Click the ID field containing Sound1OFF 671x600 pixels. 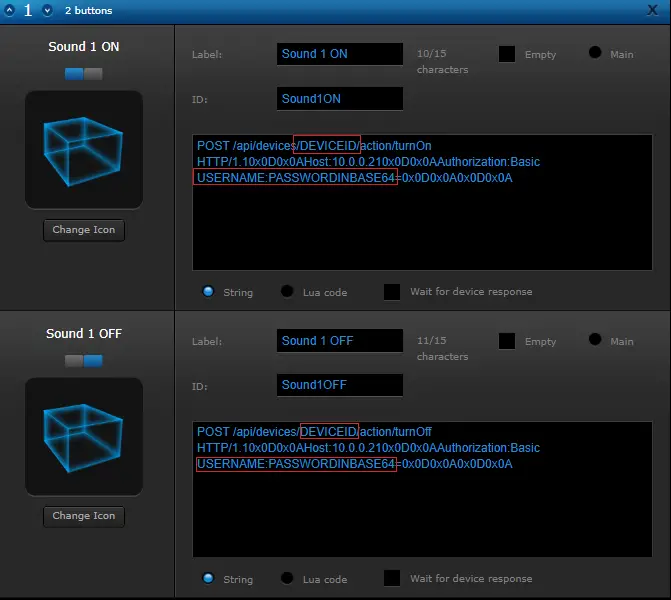[340, 385]
